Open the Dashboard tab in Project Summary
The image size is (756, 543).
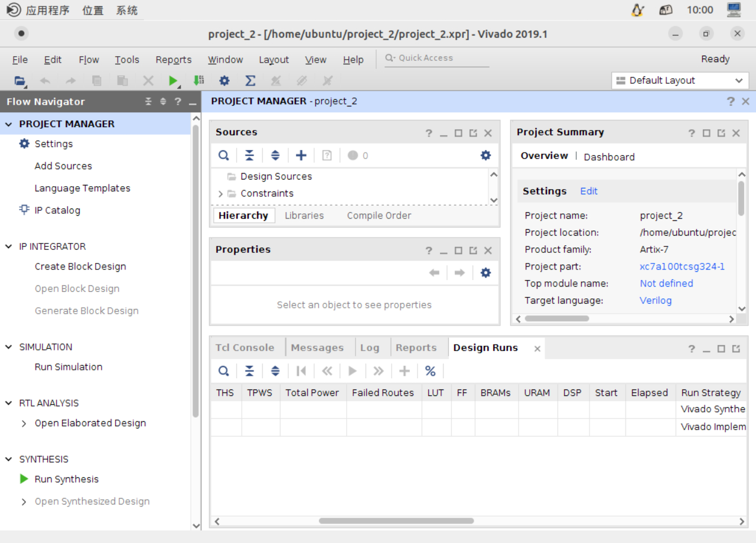coord(609,157)
